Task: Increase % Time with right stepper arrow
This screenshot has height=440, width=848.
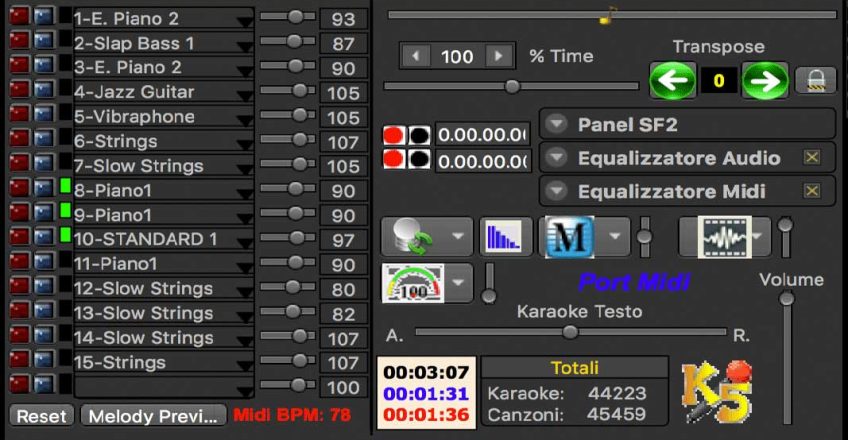Action: tap(495, 57)
